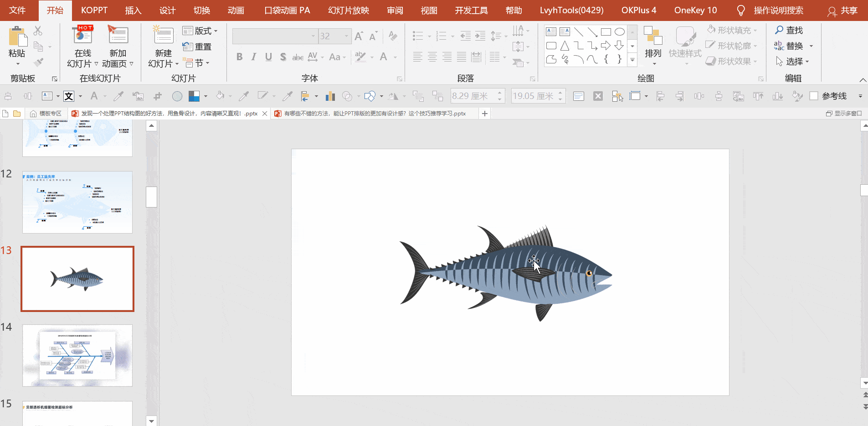The image size is (868, 426).
Task: Toggle Underline formatting
Action: pos(268,57)
